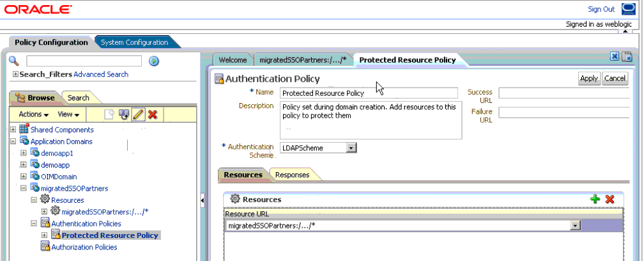Click the pencil Edit toolbar icon
644x261 pixels.
137,115
